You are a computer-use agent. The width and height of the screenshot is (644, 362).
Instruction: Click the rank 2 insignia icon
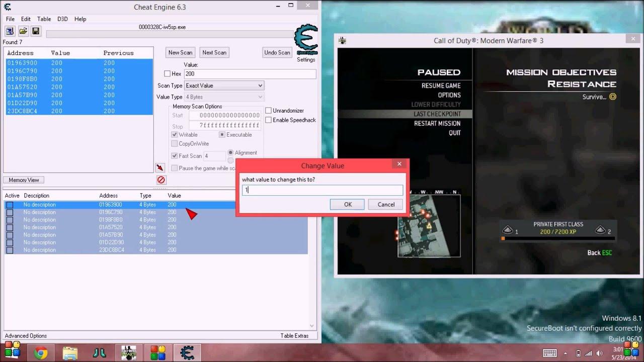(600, 230)
